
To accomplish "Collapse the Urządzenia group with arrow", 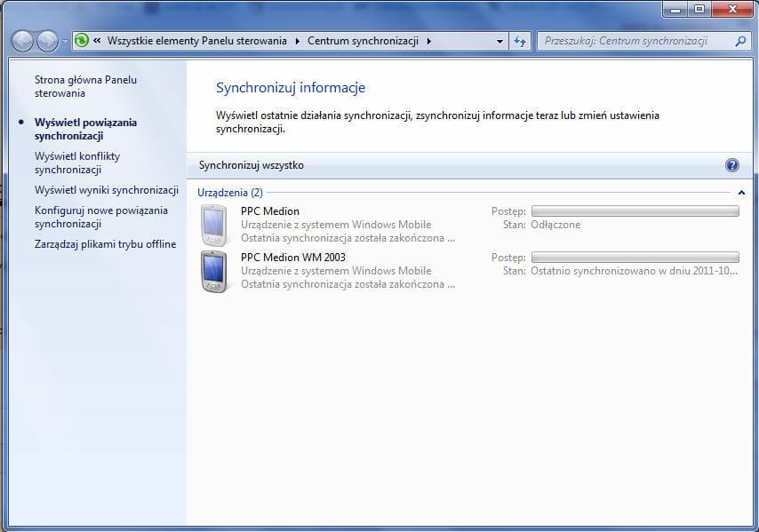I will click(741, 193).
